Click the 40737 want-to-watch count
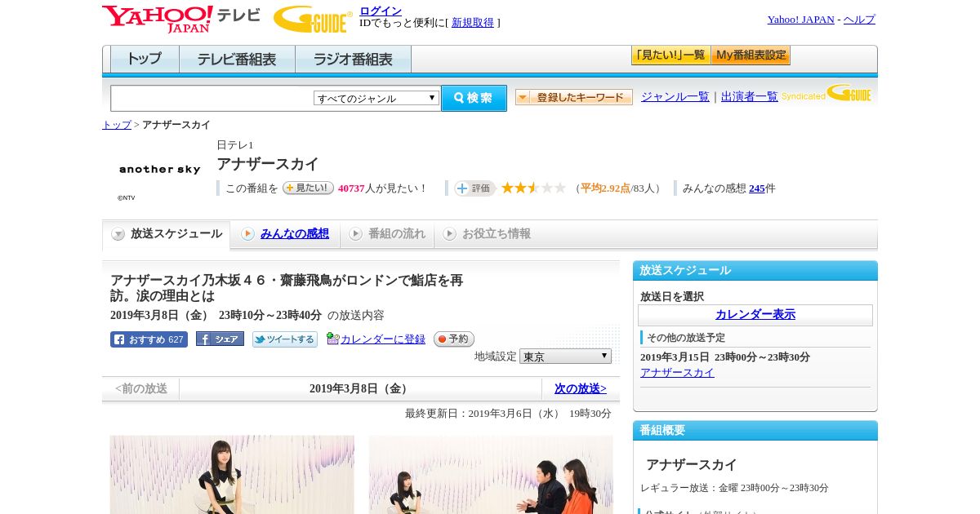Image resolution: width=980 pixels, height=514 pixels. 351,188
